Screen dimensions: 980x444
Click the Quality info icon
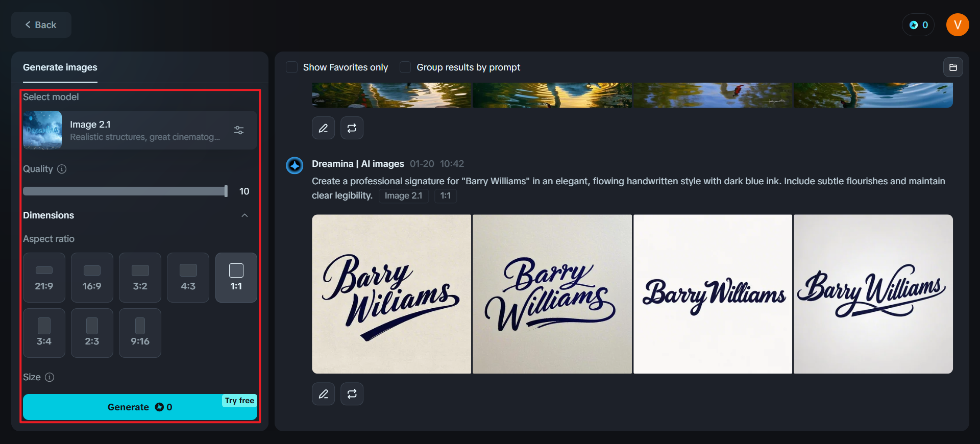pyautogui.click(x=62, y=169)
